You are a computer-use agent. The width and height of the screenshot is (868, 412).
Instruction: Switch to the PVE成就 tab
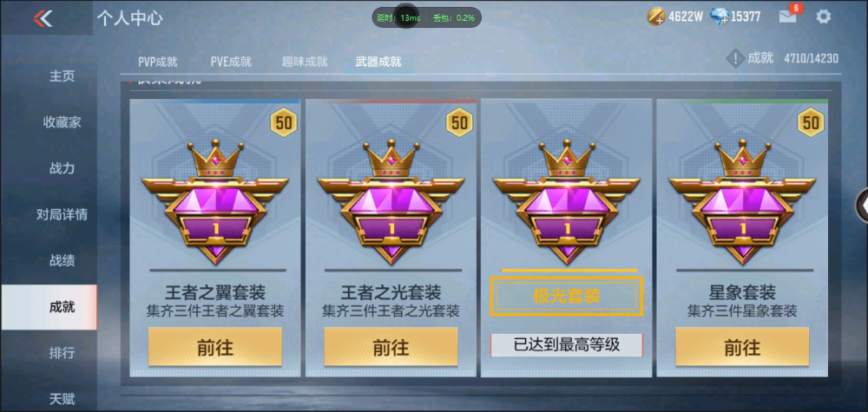[231, 62]
